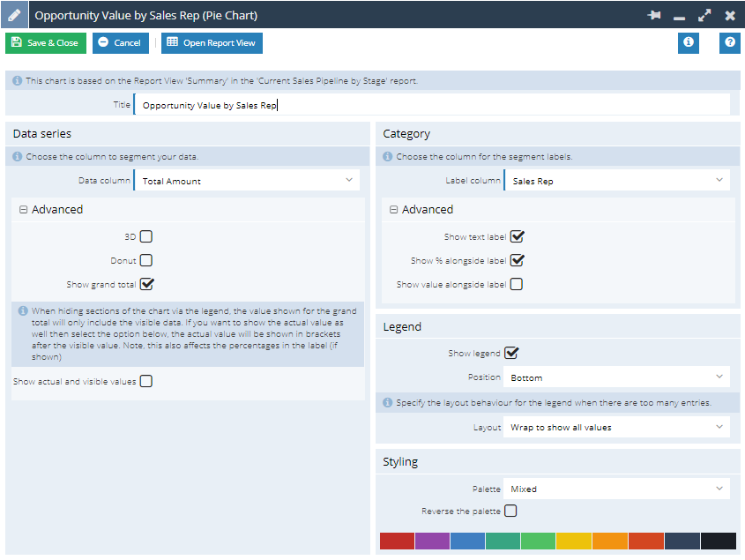Click the pin icon in the header

(x=654, y=15)
